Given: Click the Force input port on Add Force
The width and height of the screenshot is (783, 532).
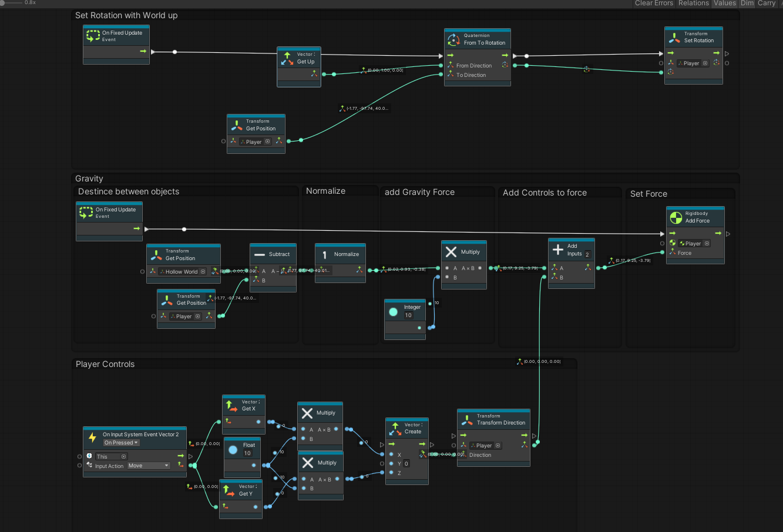Looking at the screenshot, I should (663, 252).
